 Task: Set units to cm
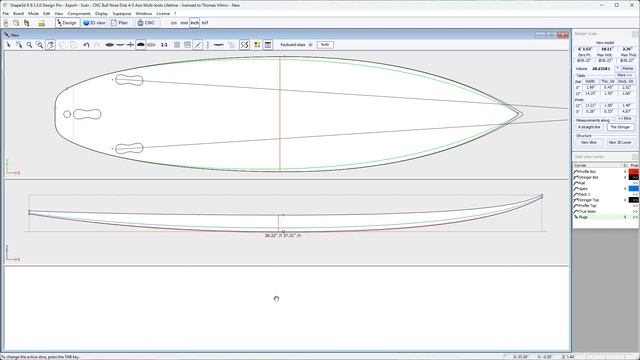tap(174, 23)
